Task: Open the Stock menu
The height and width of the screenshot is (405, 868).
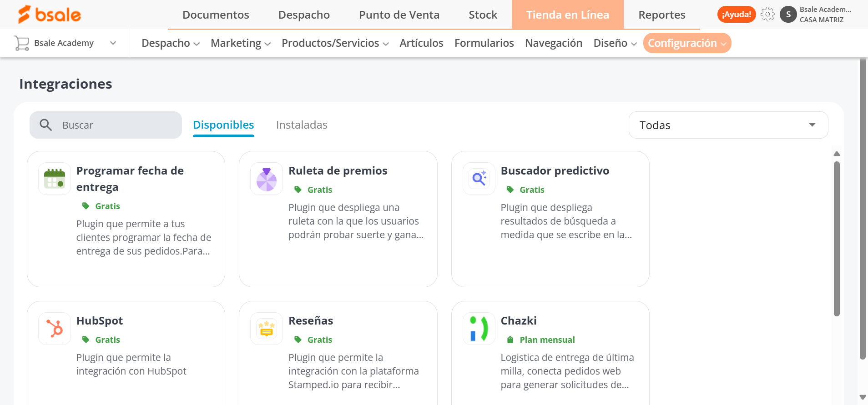Action: 483,15
